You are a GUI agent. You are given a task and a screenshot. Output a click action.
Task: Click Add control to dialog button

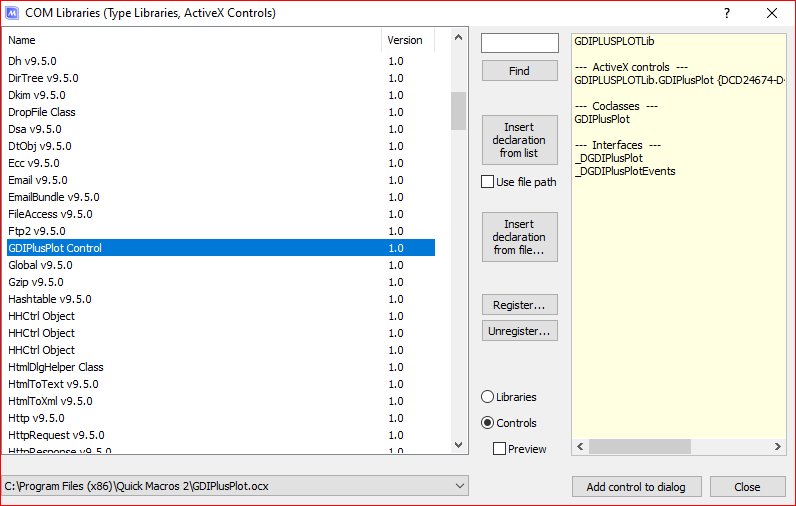coord(637,487)
